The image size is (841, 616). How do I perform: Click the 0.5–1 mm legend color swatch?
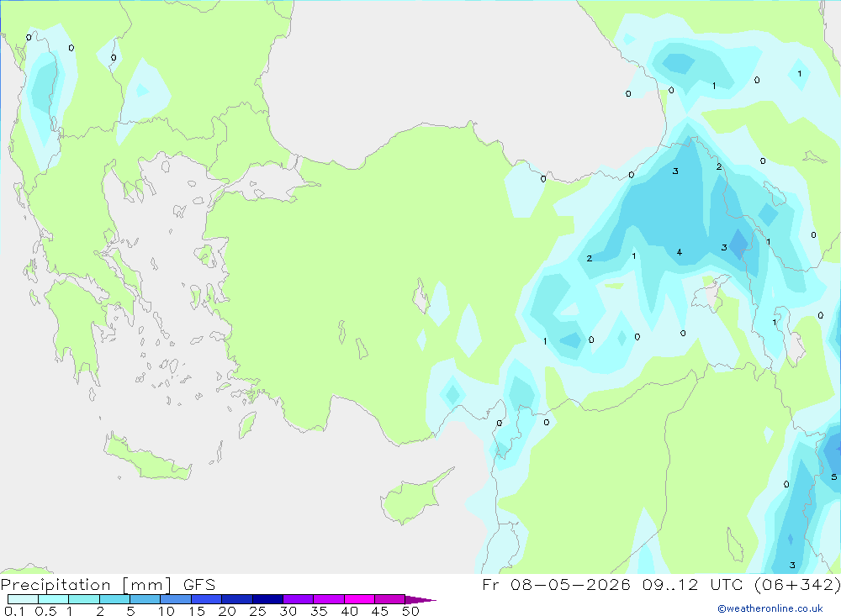click(x=53, y=599)
